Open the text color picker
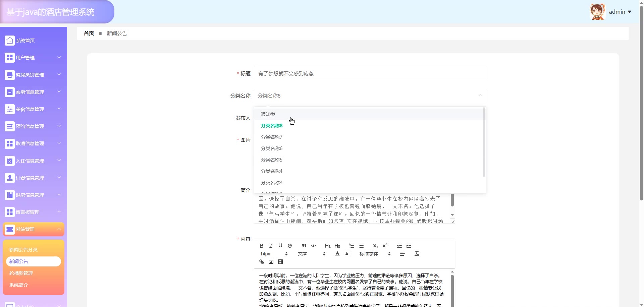This screenshot has width=644, height=307. click(337, 254)
